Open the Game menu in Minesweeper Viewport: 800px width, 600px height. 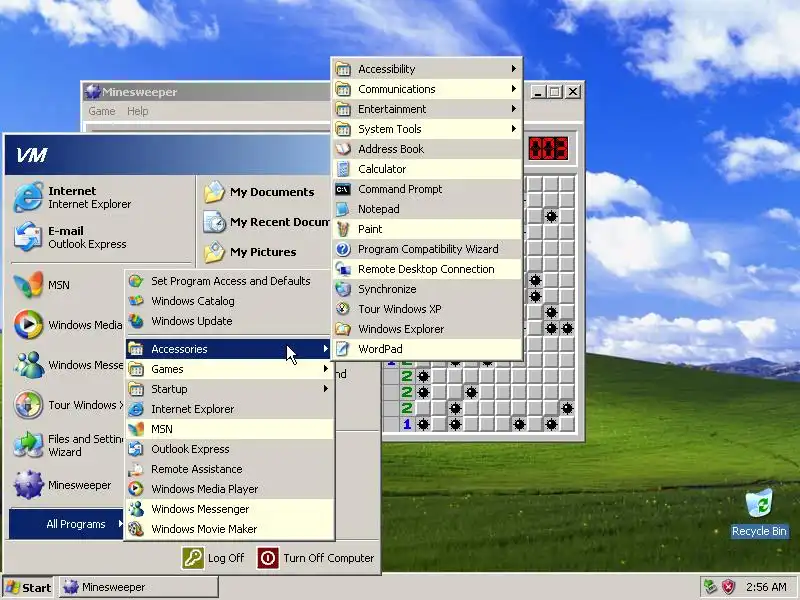tap(102, 111)
